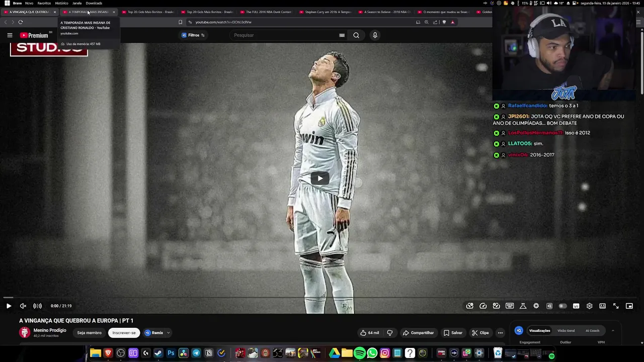
Task: Open Spotify from the dock
Action: 360,353
